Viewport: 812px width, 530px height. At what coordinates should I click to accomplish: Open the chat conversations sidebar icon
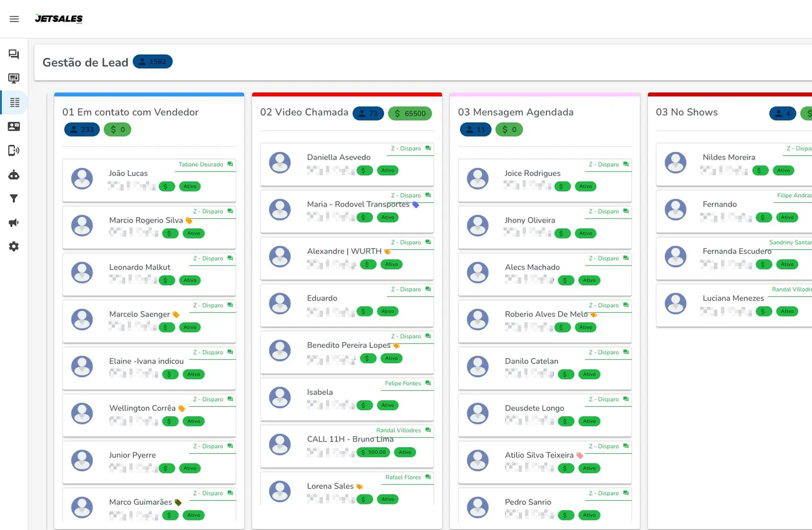click(14, 54)
